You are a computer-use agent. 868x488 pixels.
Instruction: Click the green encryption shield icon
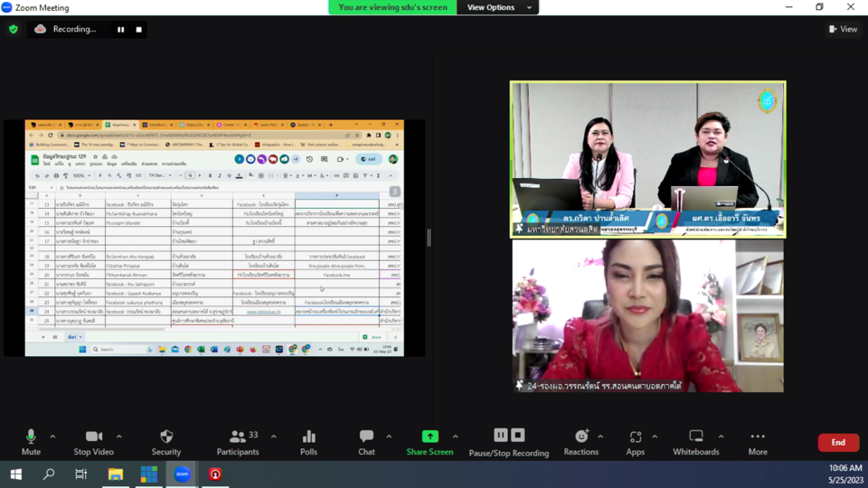point(14,29)
